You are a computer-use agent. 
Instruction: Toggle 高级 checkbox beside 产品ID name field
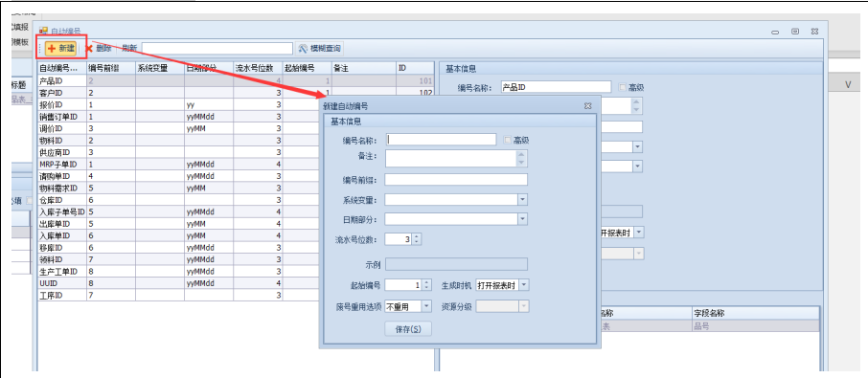pos(622,87)
